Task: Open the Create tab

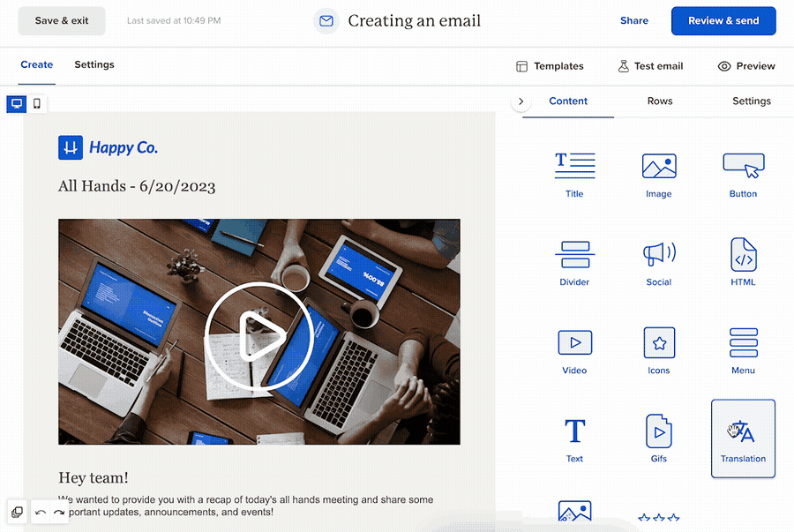Action: click(36, 64)
